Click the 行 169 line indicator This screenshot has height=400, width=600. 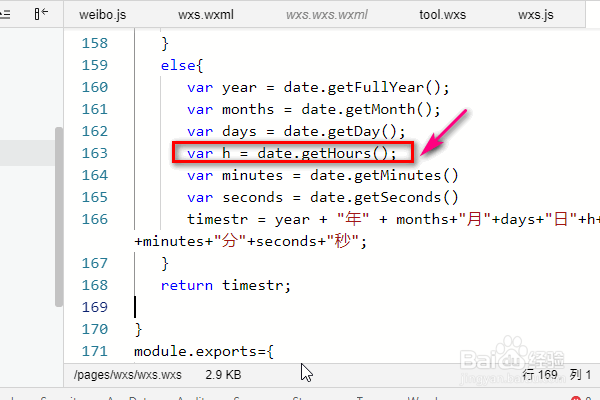coord(540,374)
